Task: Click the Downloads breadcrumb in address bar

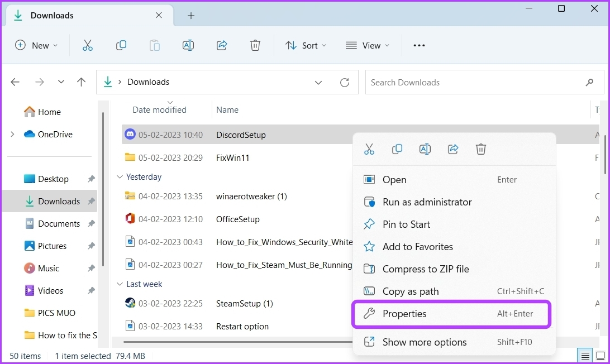Action: 148,82
